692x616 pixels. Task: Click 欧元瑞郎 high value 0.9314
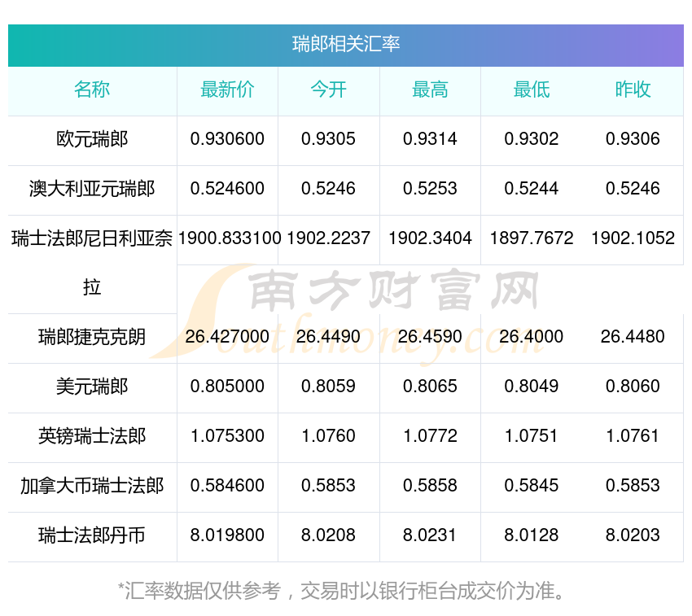point(430,139)
